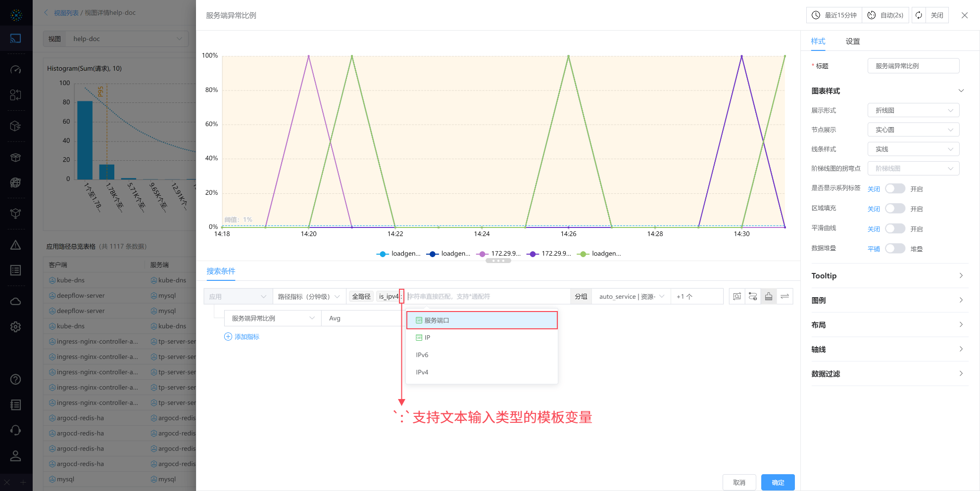Screen dimensions: 980x491
Task: Open the cloud icon in left sidebar
Action: coord(16,301)
